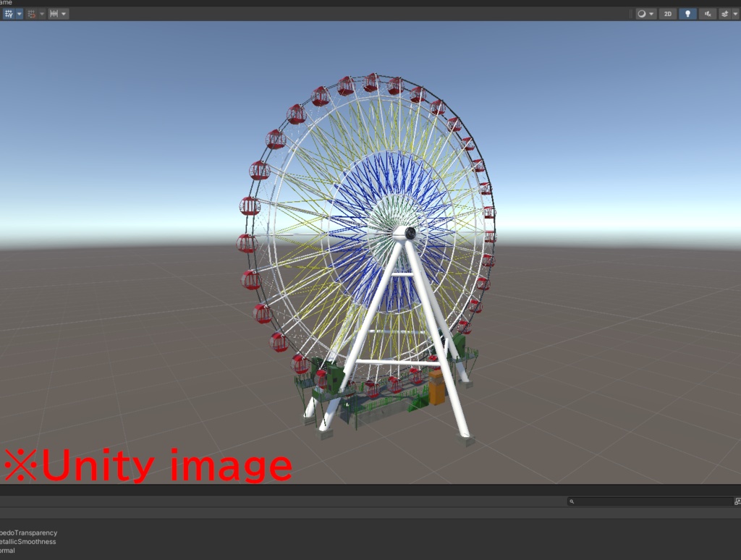Image resolution: width=741 pixels, height=560 pixels.
Task: Disable scene lighting in the Scene view
Action: 686,13
